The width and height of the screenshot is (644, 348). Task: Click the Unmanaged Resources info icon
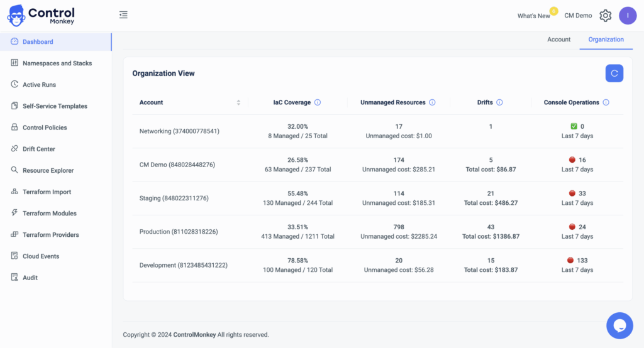tap(432, 102)
